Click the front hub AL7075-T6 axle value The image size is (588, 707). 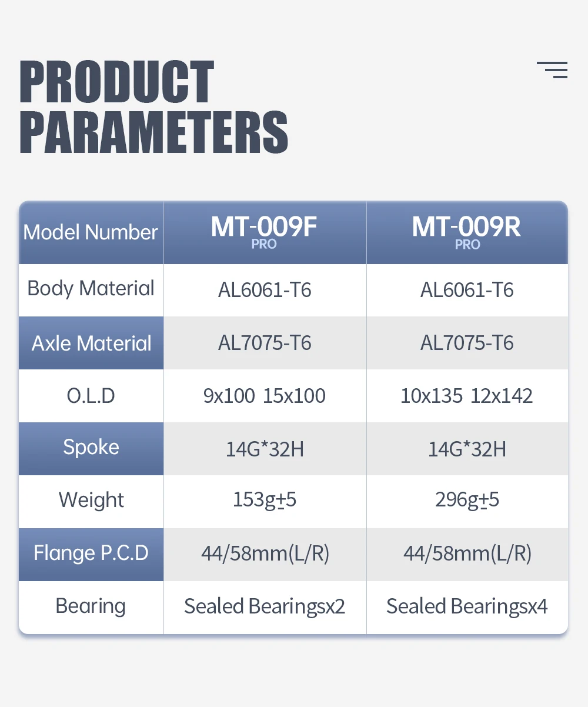coord(265,343)
